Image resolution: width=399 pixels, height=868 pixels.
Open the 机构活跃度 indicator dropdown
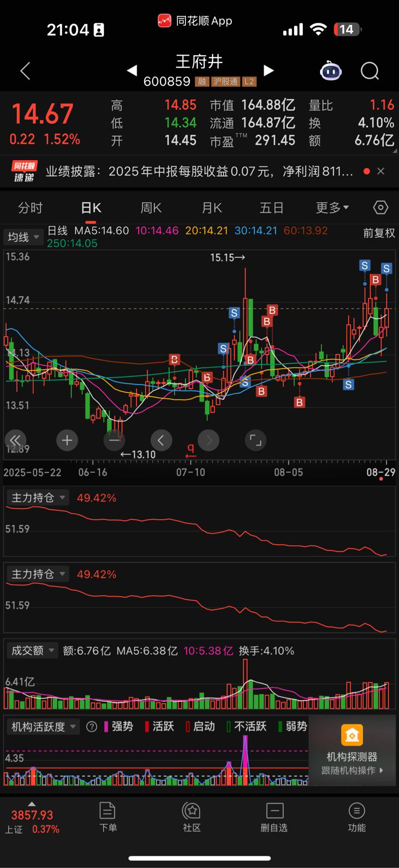(44, 727)
